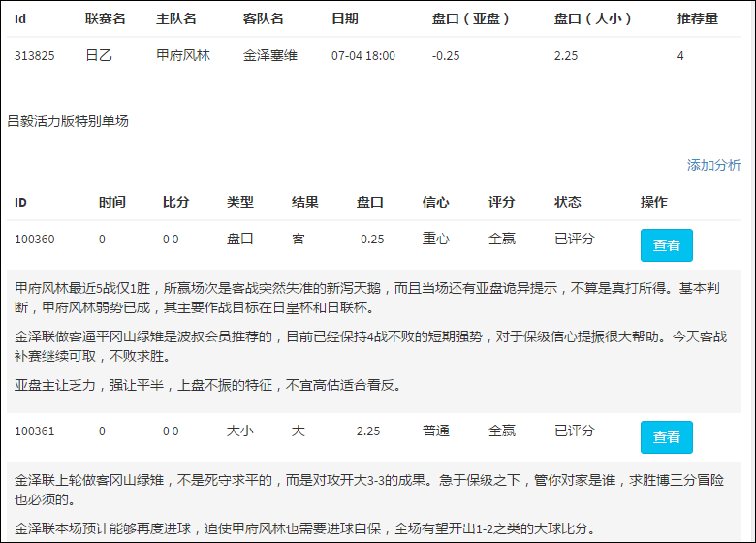
Task: Select the 主队名 column header
Action: (176, 18)
